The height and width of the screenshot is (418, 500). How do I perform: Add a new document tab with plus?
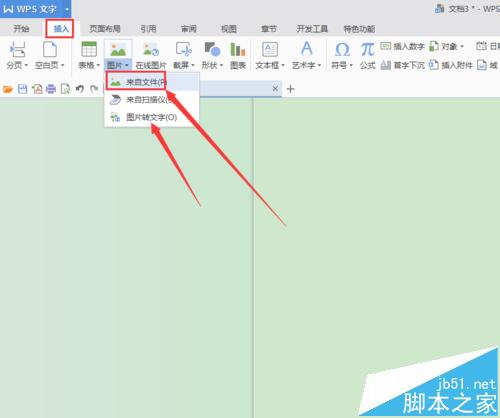point(291,89)
